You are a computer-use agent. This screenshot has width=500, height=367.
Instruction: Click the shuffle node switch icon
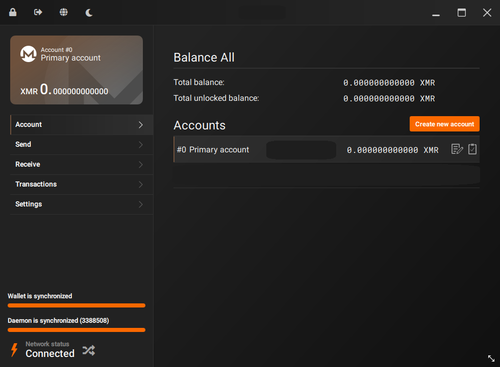click(89, 350)
